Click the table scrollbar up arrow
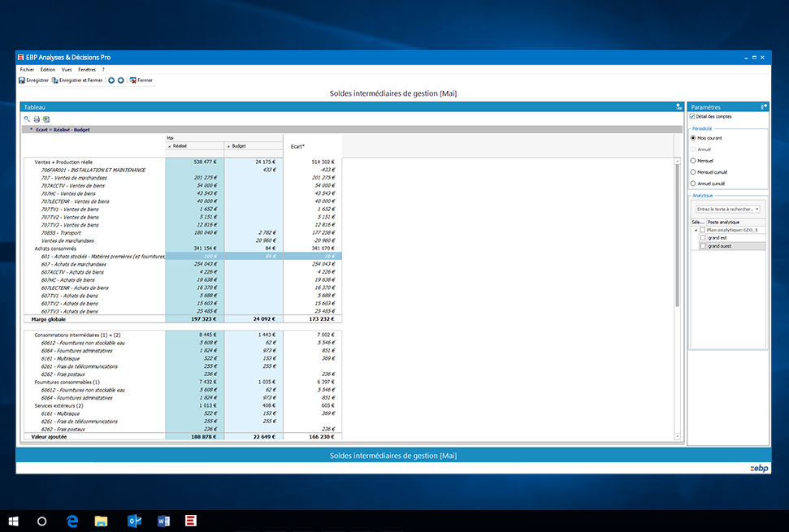This screenshot has width=789, height=532. [x=678, y=161]
